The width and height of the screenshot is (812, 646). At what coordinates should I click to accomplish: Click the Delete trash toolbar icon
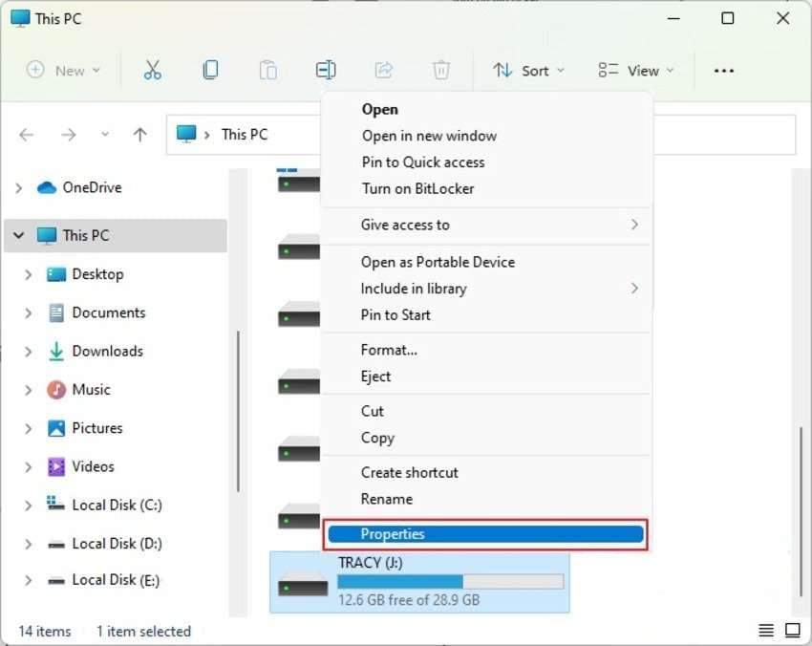441,70
